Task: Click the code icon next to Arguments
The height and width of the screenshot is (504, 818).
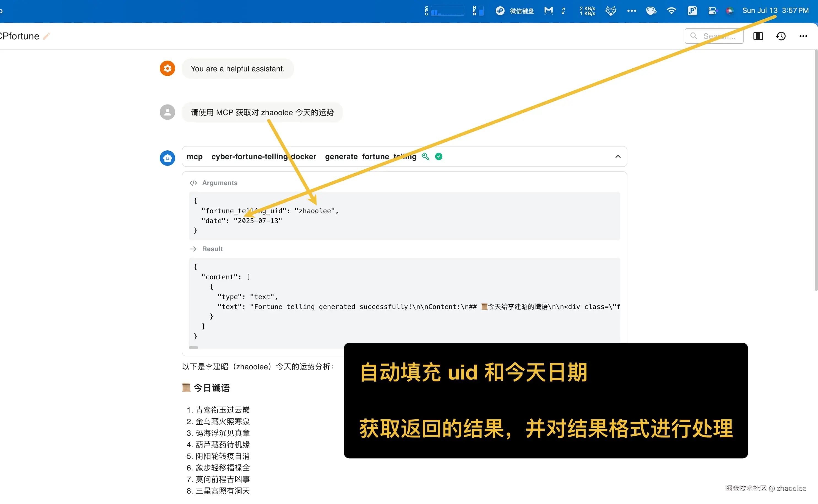Action: 193,183
